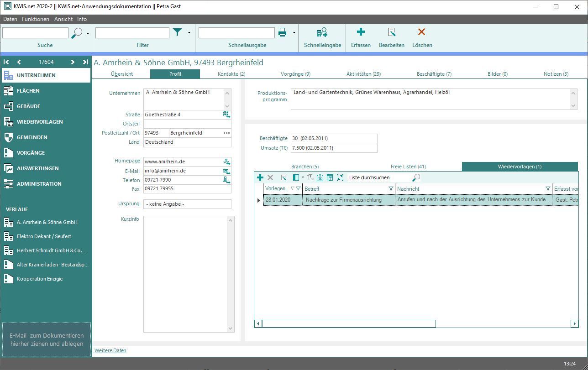Open the Ansicht menu
This screenshot has width=588, height=370.
63,19
